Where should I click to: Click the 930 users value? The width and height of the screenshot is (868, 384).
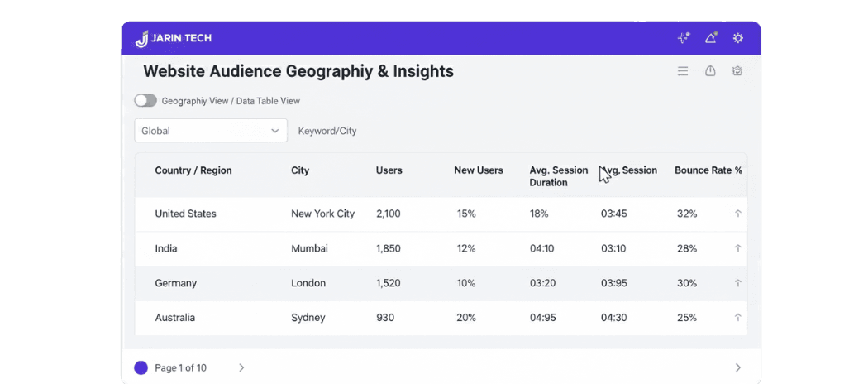tap(384, 318)
